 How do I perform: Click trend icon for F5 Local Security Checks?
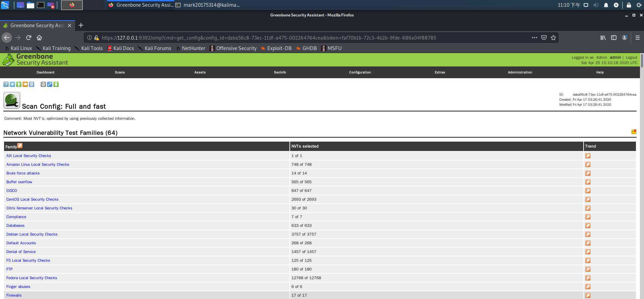pyautogui.click(x=588, y=260)
